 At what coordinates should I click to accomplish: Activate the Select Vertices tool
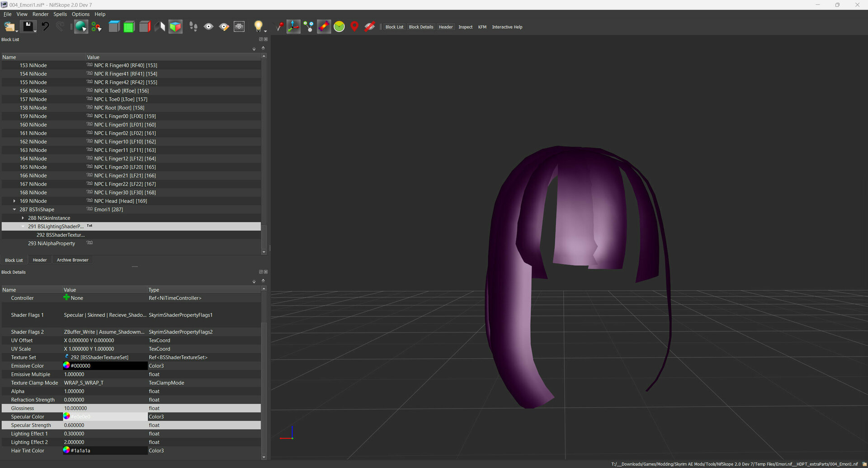[96, 27]
